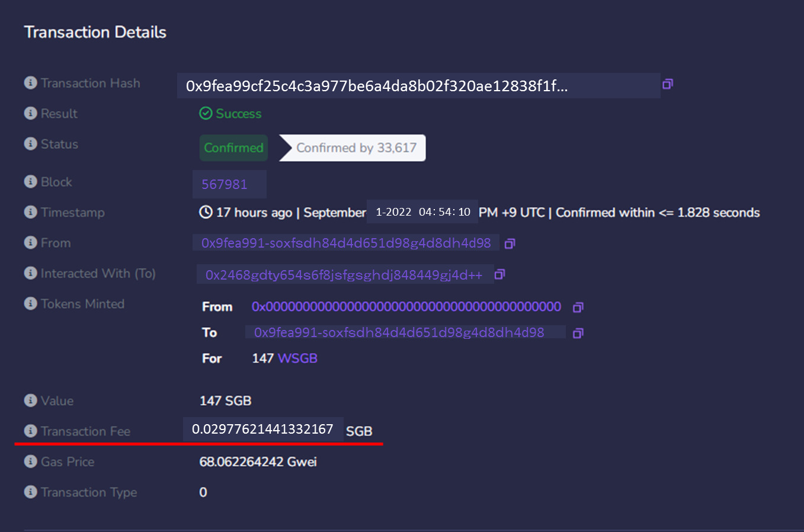The height and width of the screenshot is (532, 804).
Task: Click info icon beside Transaction Type
Action: click(30, 492)
